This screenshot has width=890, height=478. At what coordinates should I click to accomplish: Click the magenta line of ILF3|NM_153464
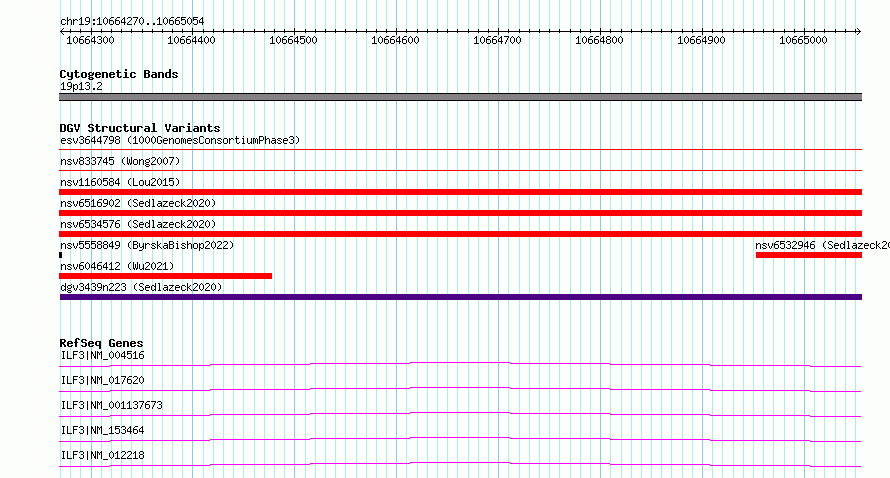point(460,439)
